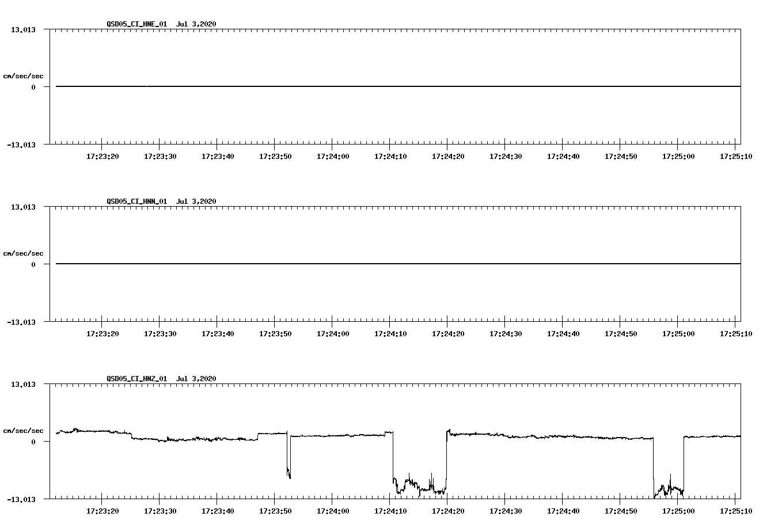The image size is (782, 532).
Task: Click 17:24:30 label under HNN plot
Action: click(506, 334)
